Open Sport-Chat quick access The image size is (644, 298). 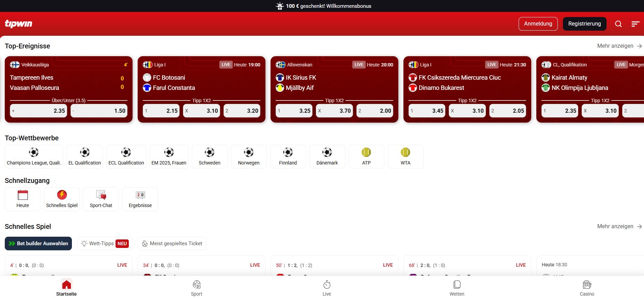(101, 199)
